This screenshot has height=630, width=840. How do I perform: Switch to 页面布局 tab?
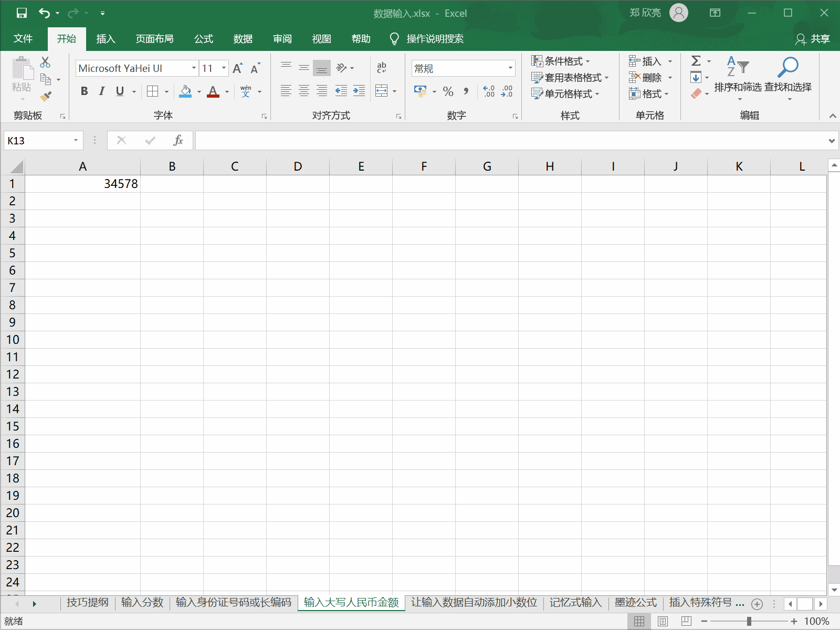pos(155,39)
